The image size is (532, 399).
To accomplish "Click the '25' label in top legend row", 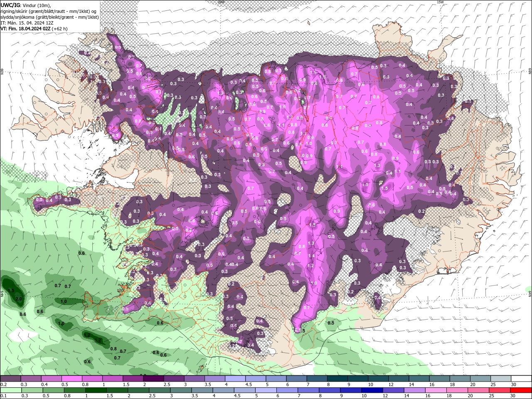I will click(493, 384).
